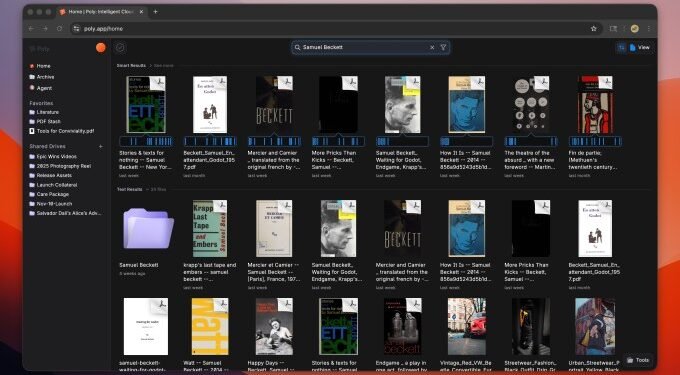This screenshot has width=680, height=375.
Task: Open the PDF Stash favorites folder
Action: [x=45, y=122]
